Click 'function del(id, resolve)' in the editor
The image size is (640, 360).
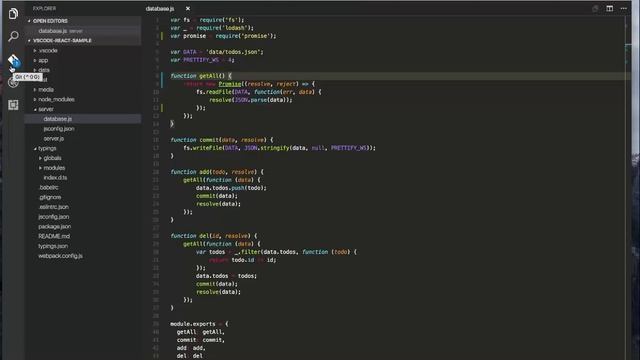coord(214,236)
